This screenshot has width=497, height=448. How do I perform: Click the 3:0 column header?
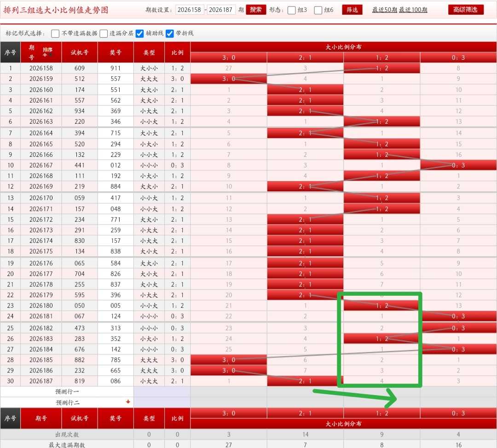point(229,57)
